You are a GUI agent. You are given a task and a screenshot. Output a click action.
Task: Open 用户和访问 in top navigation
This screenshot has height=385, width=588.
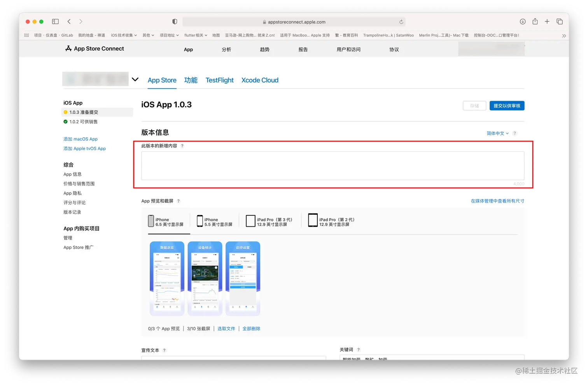[x=348, y=50]
